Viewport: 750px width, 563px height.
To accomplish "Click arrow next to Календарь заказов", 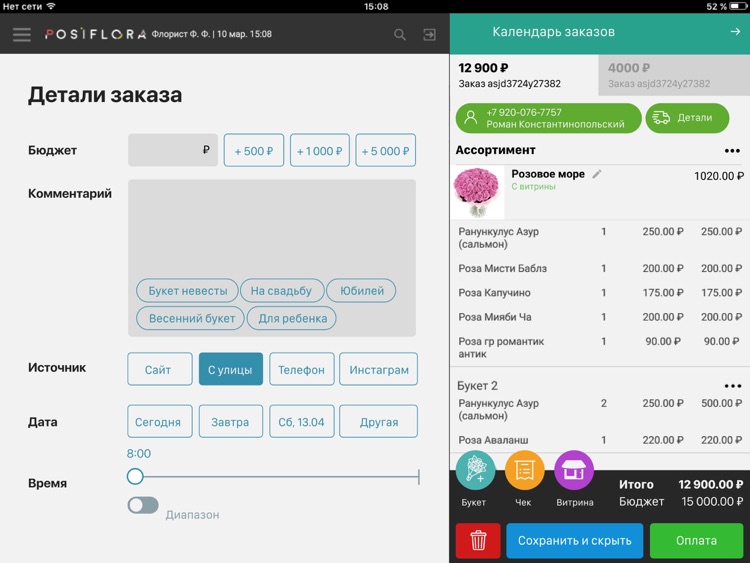I will tap(735, 32).
